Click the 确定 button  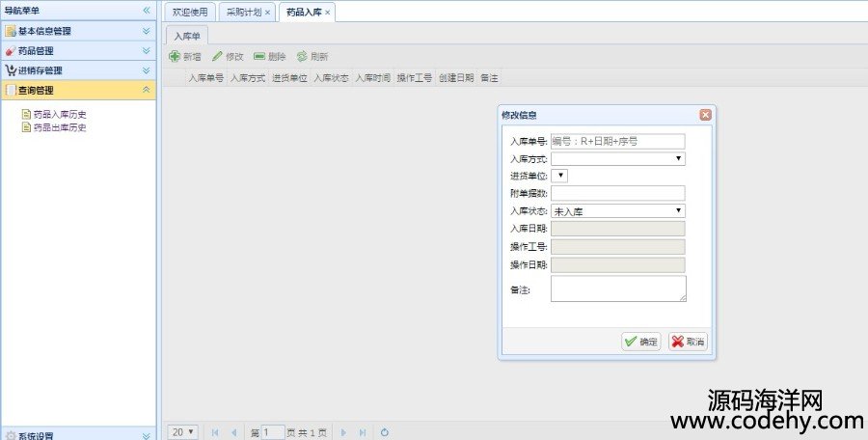pyautogui.click(x=641, y=342)
